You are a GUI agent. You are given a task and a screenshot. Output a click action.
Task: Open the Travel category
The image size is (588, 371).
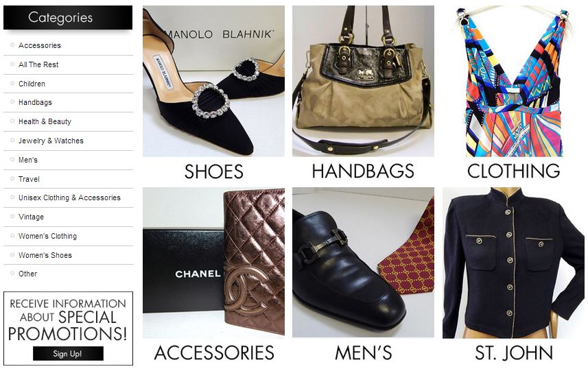coord(29,179)
